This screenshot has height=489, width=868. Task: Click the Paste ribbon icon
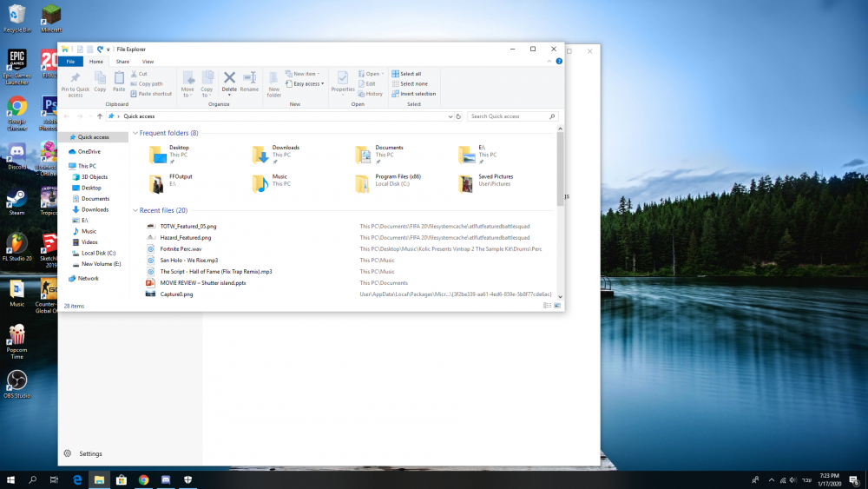(119, 82)
